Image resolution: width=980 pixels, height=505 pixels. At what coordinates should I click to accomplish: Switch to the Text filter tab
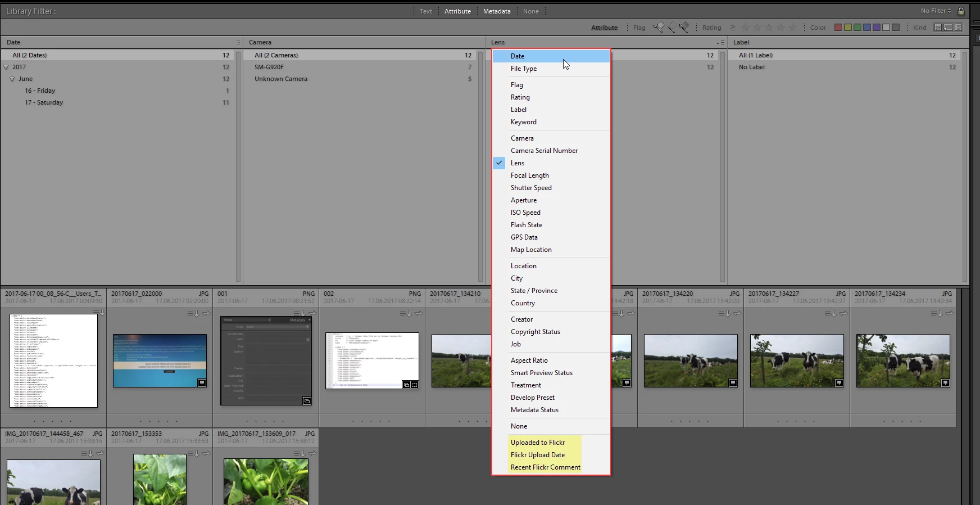coord(426,11)
